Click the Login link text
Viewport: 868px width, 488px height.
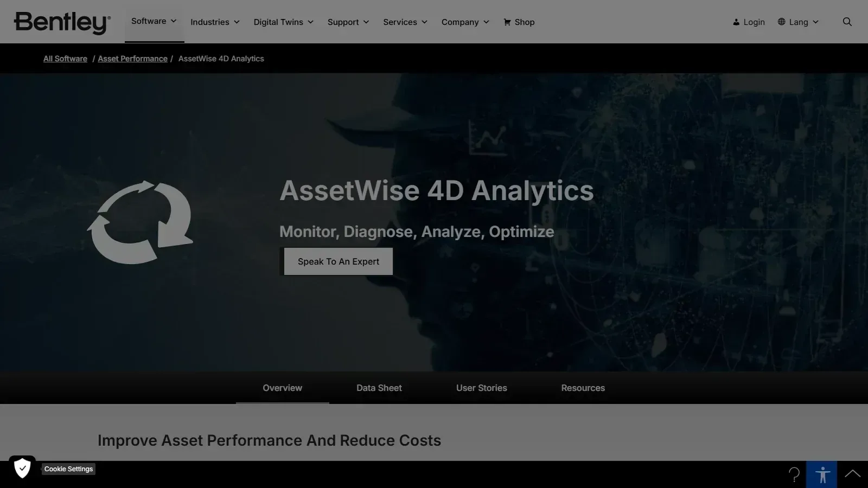point(754,22)
